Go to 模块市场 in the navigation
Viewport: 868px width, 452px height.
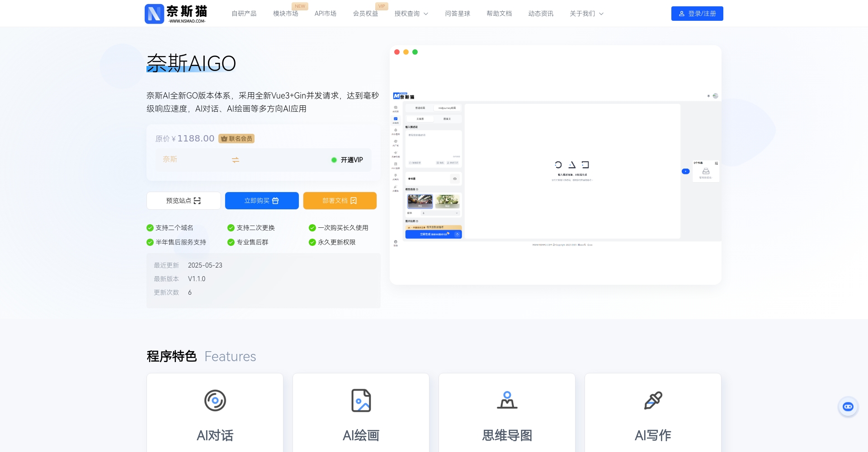point(286,14)
